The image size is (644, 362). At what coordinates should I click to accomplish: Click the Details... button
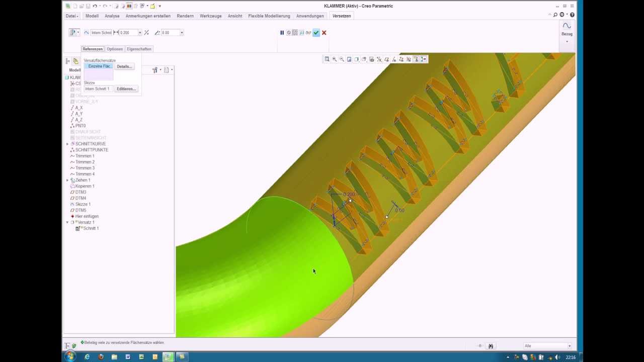pos(124,66)
